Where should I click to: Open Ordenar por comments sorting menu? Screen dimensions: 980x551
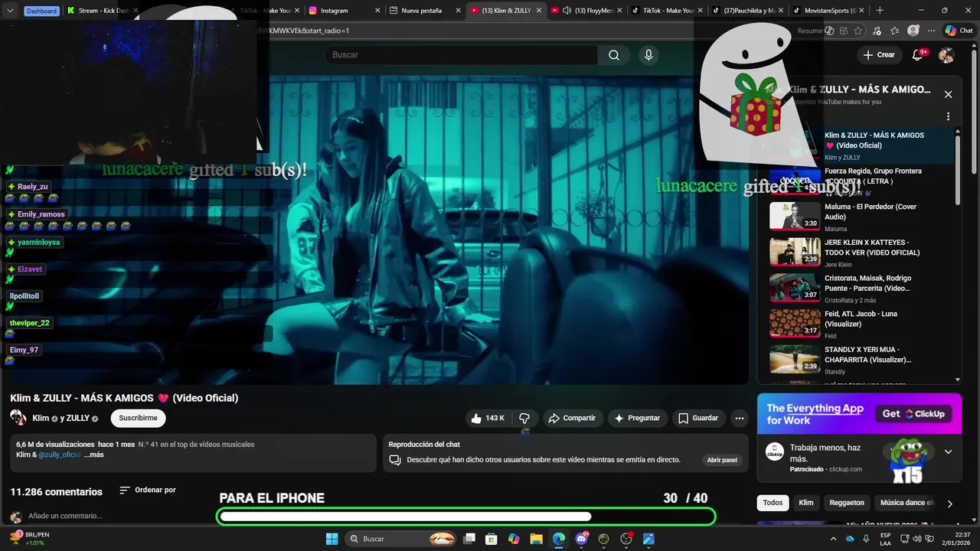point(148,490)
